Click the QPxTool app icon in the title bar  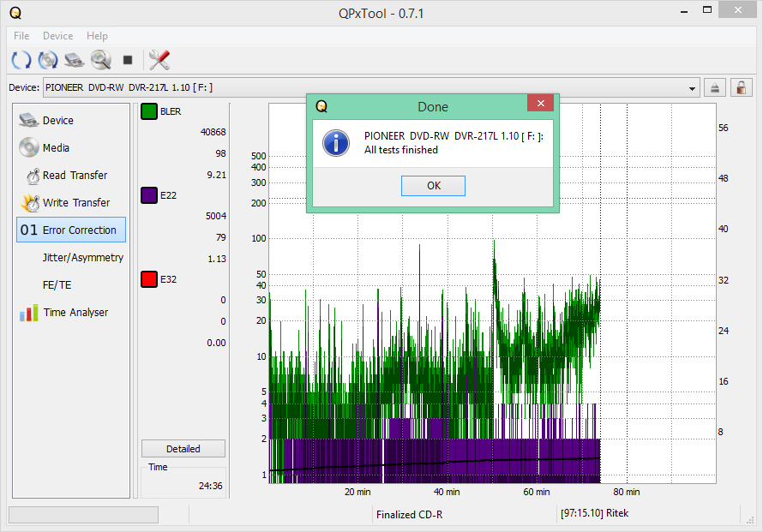[x=15, y=13]
